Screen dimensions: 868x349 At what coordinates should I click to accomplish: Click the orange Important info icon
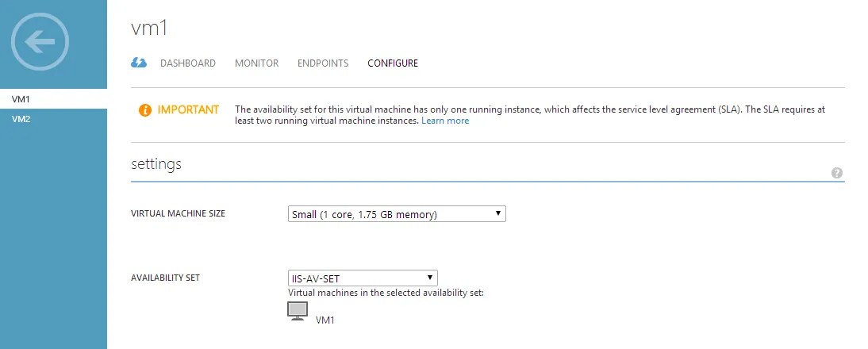pyautogui.click(x=145, y=110)
